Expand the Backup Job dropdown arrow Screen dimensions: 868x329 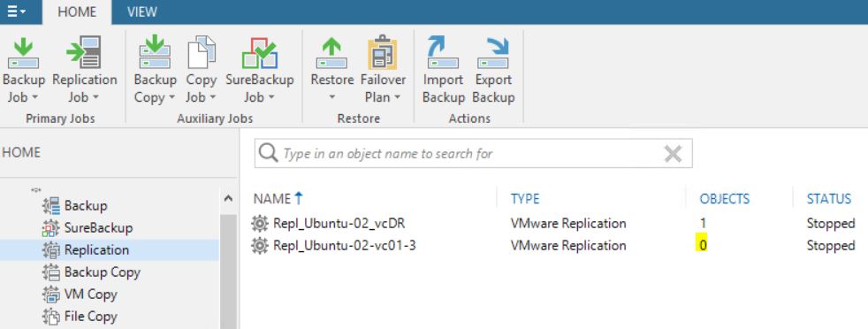pos(34,98)
